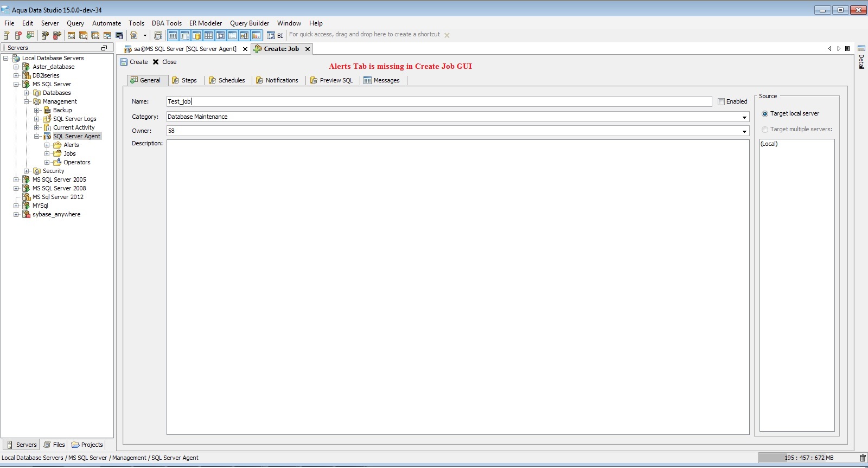868x468 pixels.
Task: Dismiss the quick access shortcut bar with the X
Action: (x=447, y=35)
